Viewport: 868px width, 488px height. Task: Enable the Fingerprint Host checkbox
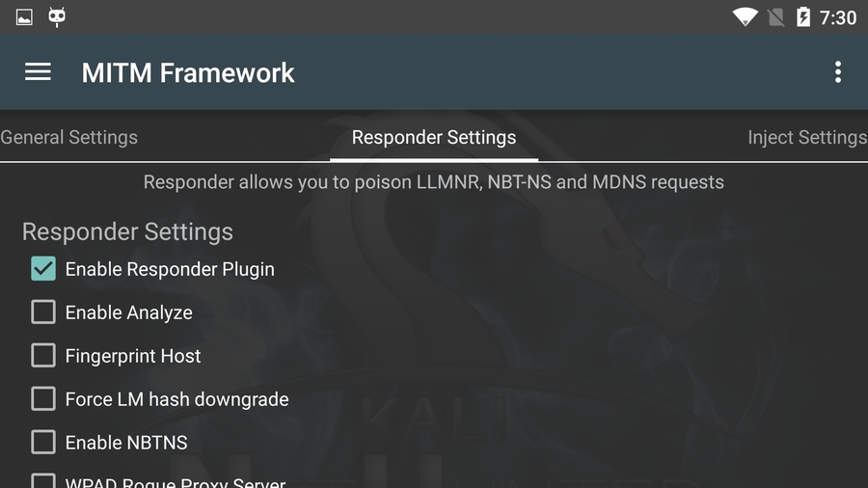coord(43,355)
